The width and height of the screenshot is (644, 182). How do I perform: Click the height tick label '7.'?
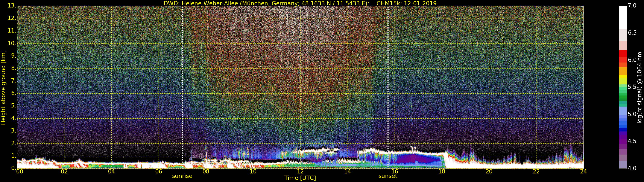(x=14, y=81)
